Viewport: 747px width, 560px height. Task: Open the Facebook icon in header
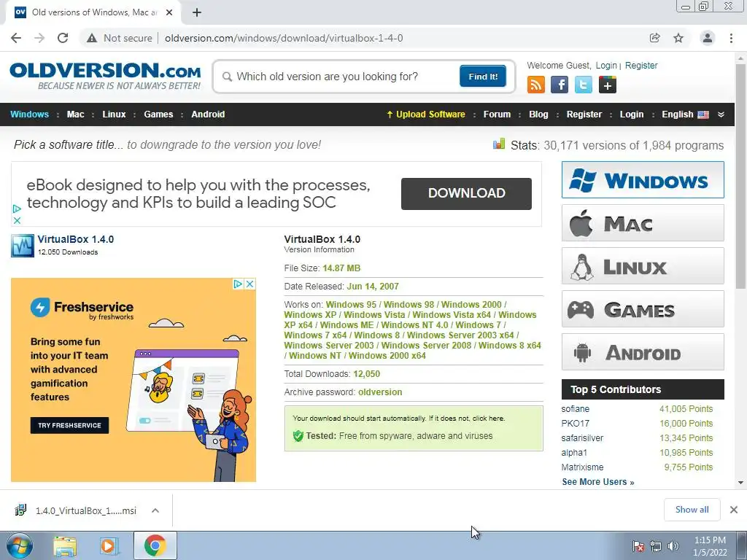pyautogui.click(x=560, y=85)
